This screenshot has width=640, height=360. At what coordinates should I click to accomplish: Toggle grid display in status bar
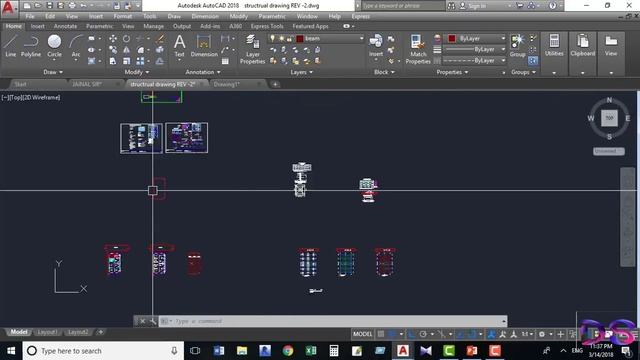pyautogui.click(x=381, y=334)
